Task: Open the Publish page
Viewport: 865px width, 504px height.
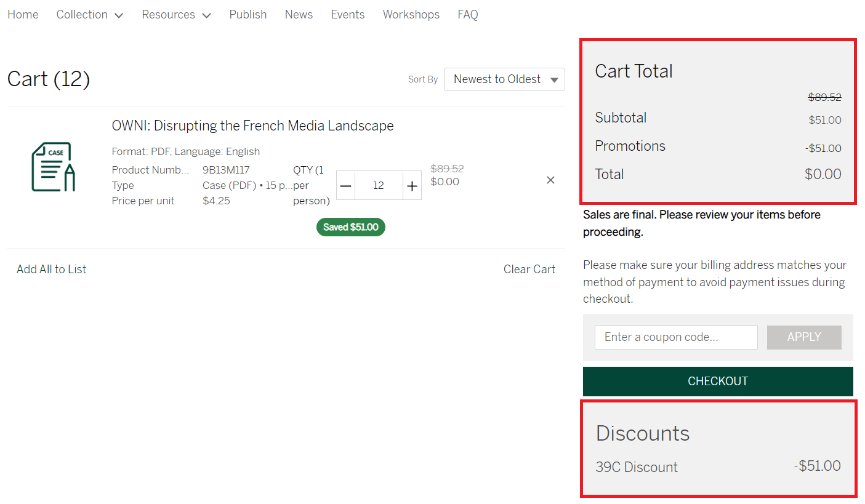Action: [x=247, y=15]
